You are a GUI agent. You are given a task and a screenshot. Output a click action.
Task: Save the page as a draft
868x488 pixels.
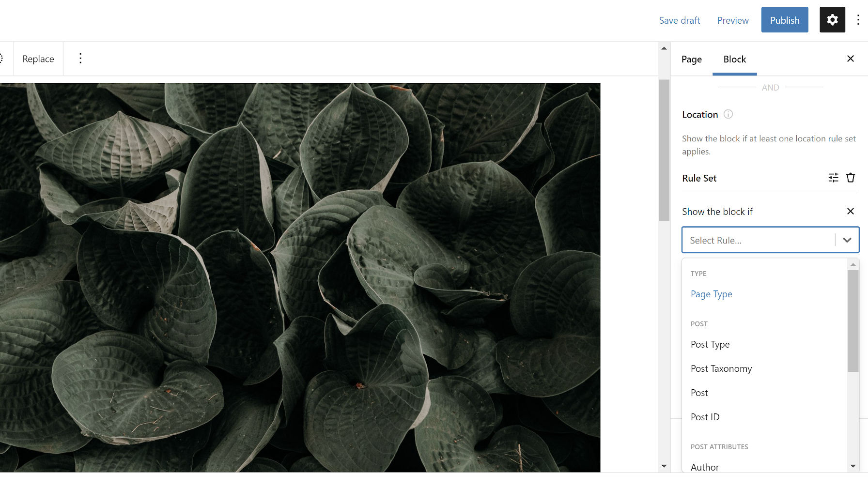click(x=679, y=20)
